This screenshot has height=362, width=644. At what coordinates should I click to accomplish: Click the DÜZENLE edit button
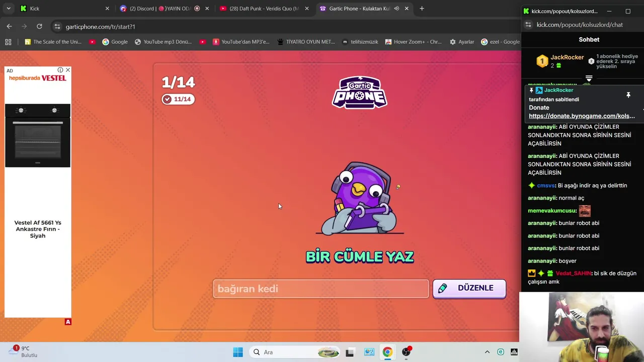click(x=469, y=288)
